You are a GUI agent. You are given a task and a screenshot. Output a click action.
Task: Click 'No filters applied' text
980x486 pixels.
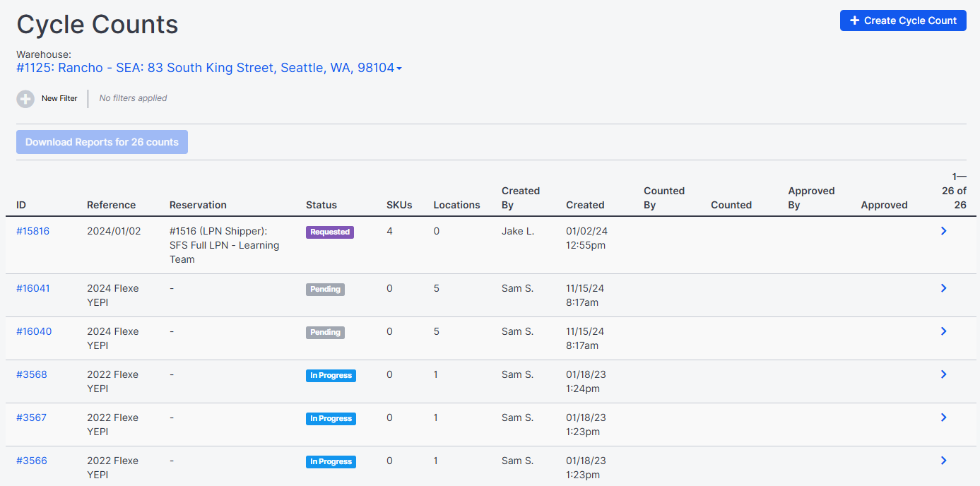(x=133, y=98)
